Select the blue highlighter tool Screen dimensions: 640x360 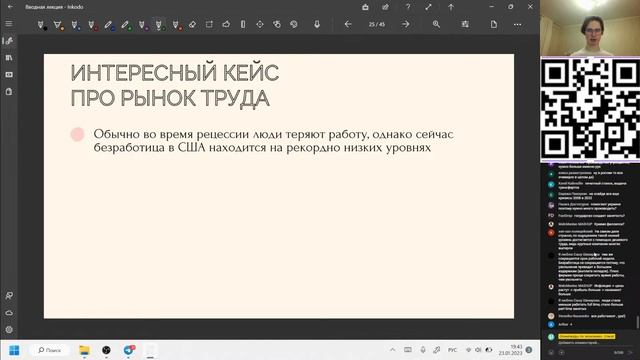109,25
